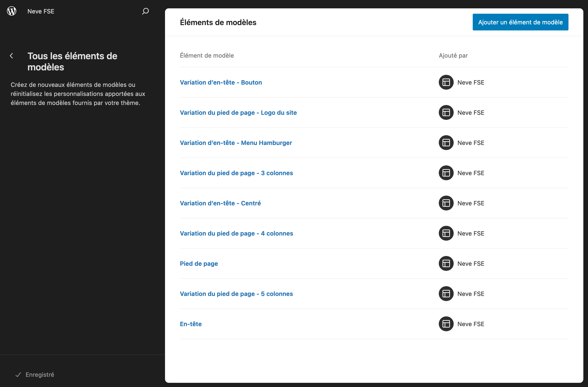588x387 pixels.
Task: Click the theme icon in the Logo du site row
Action: click(x=446, y=113)
